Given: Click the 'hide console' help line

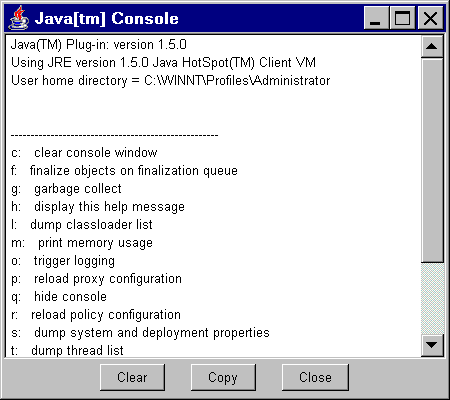Looking at the screenshot, I should click(x=59, y=297).
